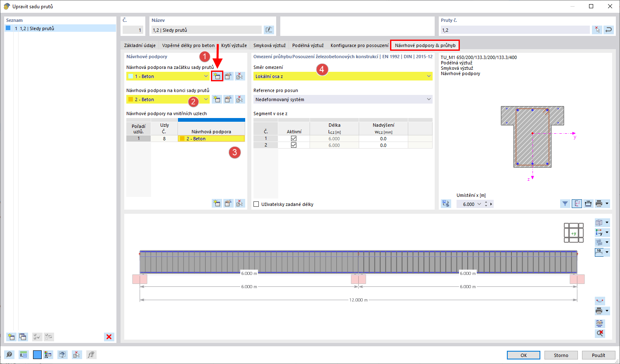
Task: Uncheck Aktivní for segment 2
Action: [x=293, y=145]
